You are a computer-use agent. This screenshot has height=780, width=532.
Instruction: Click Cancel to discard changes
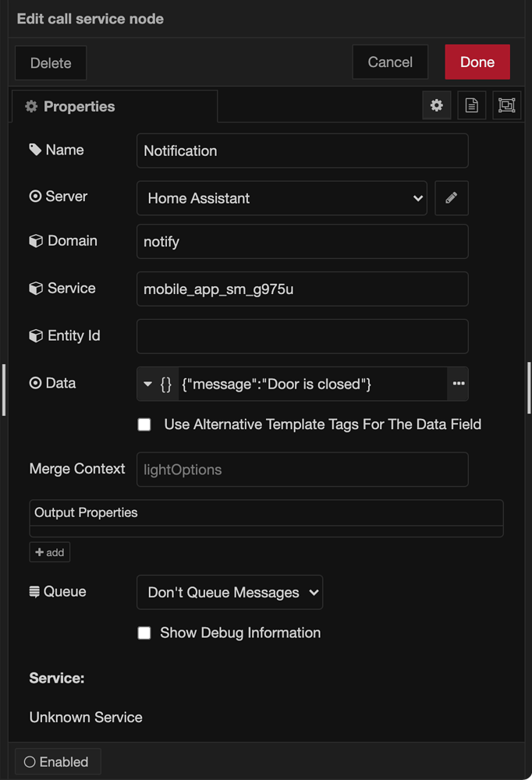pyautogui.click(x=390, y=62)
